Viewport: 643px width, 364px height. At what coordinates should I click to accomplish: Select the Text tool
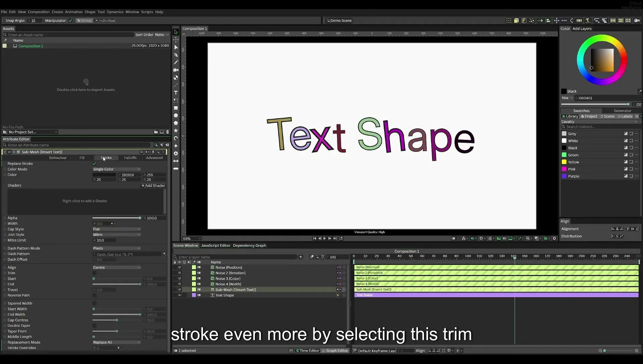176,93
